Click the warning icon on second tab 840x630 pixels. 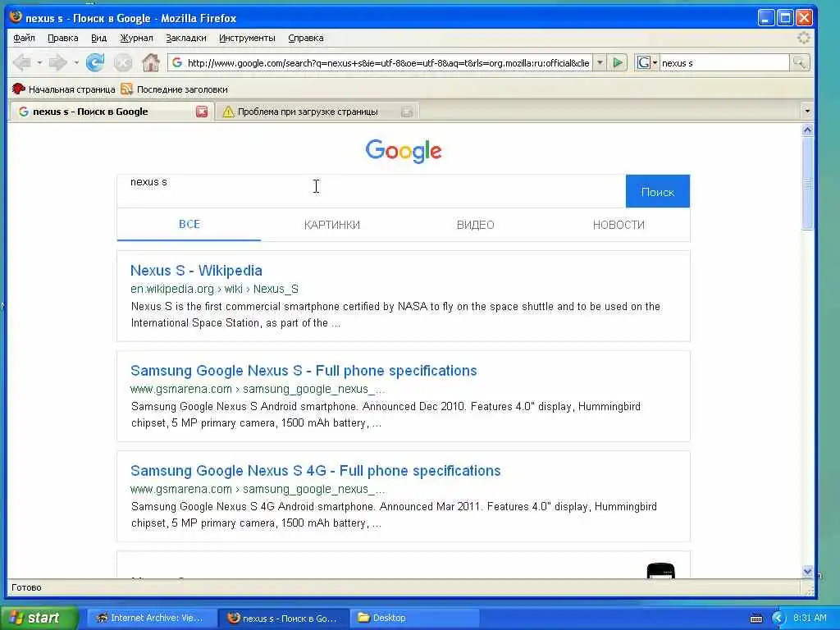coord(228,112)
